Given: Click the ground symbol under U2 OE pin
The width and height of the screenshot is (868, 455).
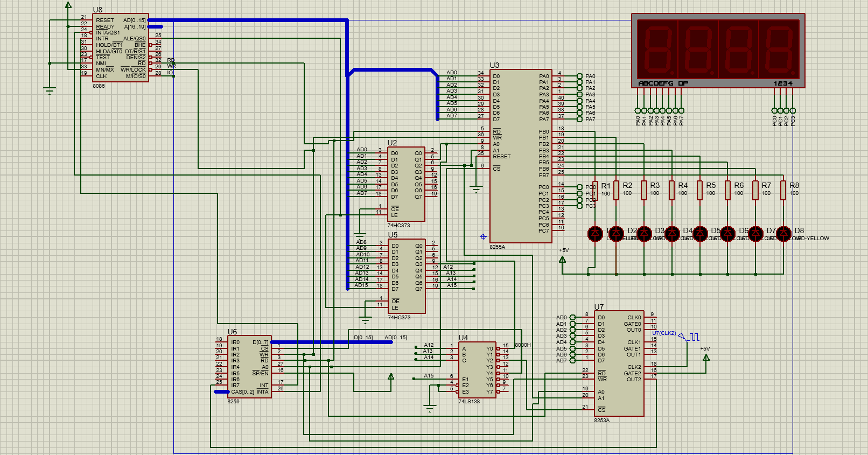Looking at the screenshot, I should (x=360, y=236).
